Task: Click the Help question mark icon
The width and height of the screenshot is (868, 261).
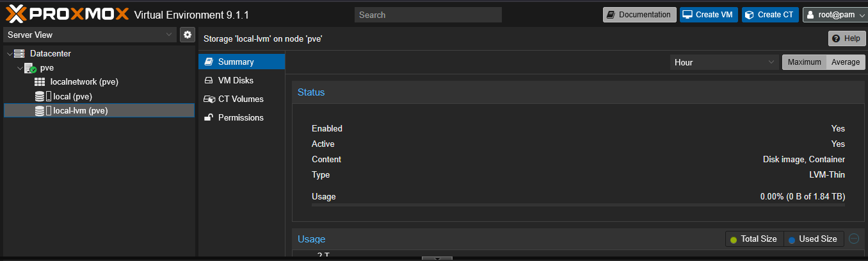Action: click(836, 38)
